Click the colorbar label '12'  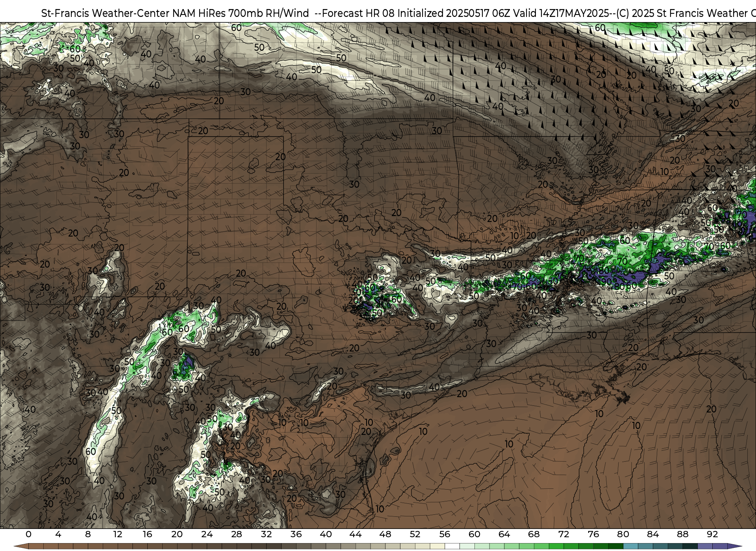(117, 534)
